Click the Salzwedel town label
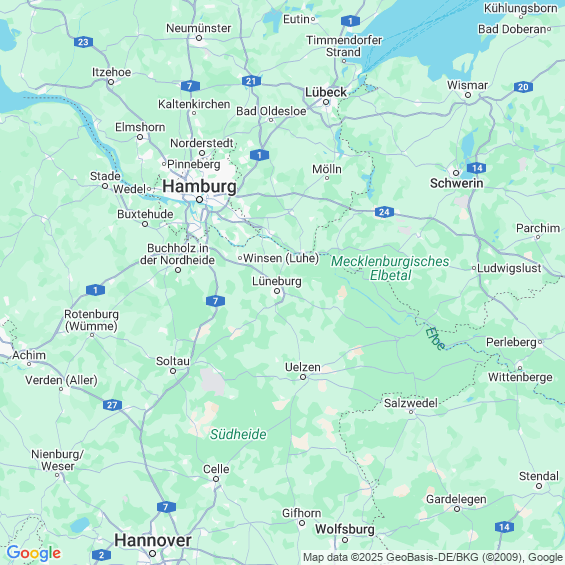The width and height of the screenshot is (565, 565). 411,403
